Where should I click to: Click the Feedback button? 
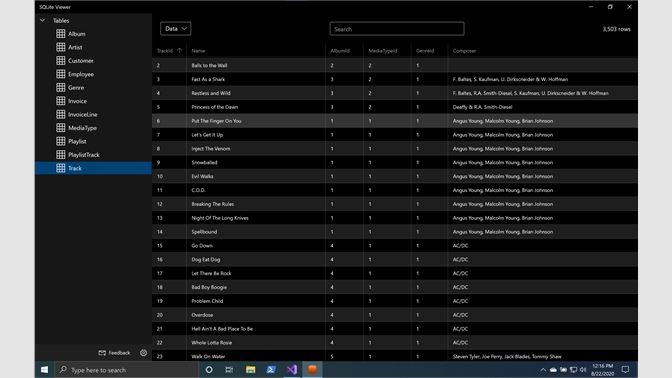click(114, 353)
